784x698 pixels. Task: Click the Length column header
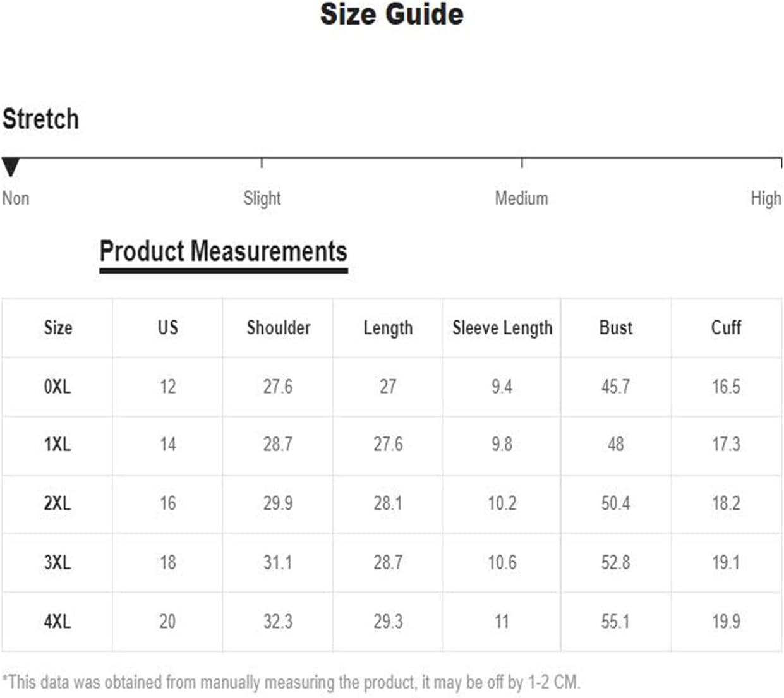388,328
